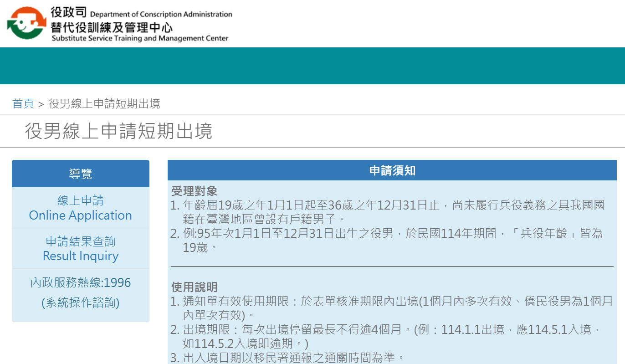Go to 首頁 in the breadcrumb

[x=23, y=104]
